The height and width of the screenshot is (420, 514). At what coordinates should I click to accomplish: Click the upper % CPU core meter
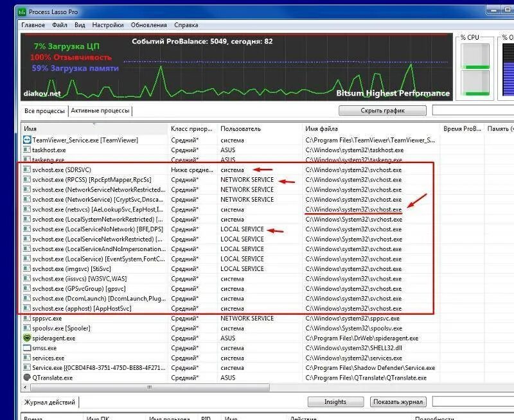tap(475, 56)
